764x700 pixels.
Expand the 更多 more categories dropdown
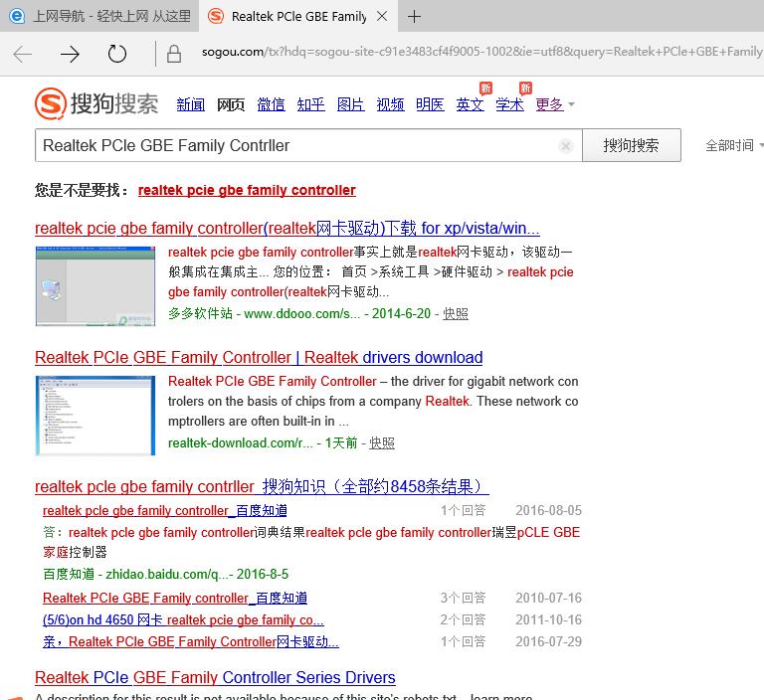coord(555,104)
